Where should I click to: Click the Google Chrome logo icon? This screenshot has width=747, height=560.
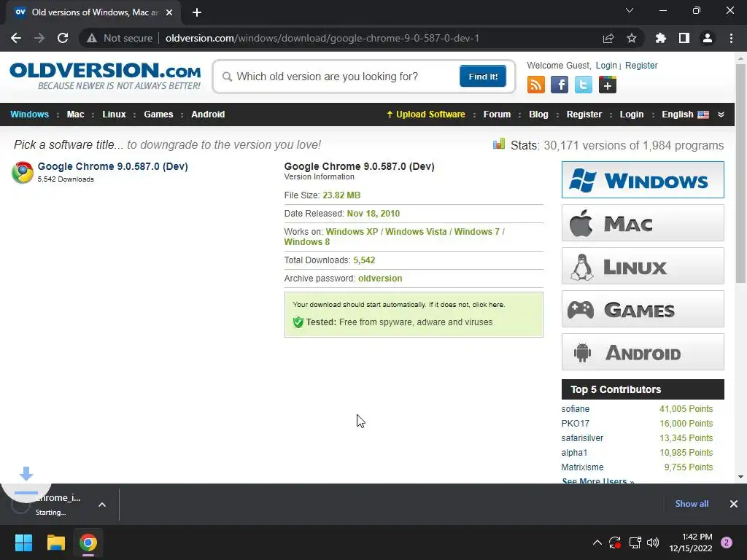pyautogui.click(x=23, y=172)
